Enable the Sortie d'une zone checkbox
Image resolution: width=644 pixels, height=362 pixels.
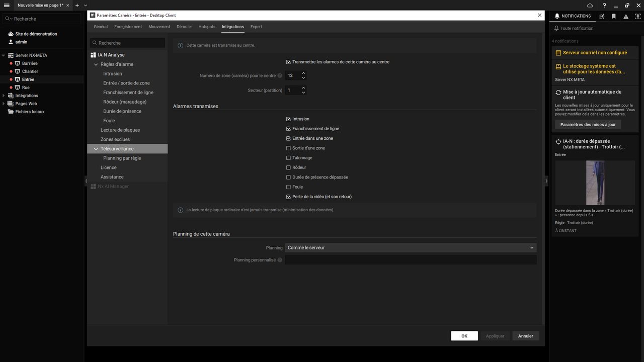point(288,148)
